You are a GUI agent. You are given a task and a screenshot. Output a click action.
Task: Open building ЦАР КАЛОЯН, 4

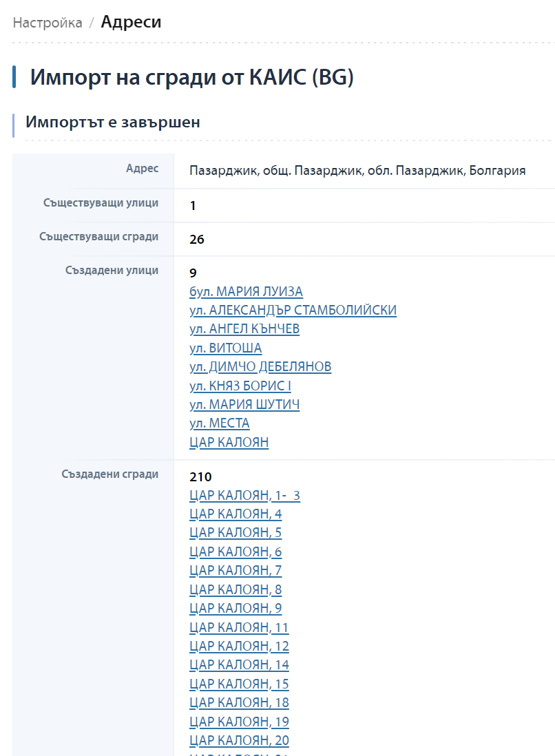pos(235,514)
